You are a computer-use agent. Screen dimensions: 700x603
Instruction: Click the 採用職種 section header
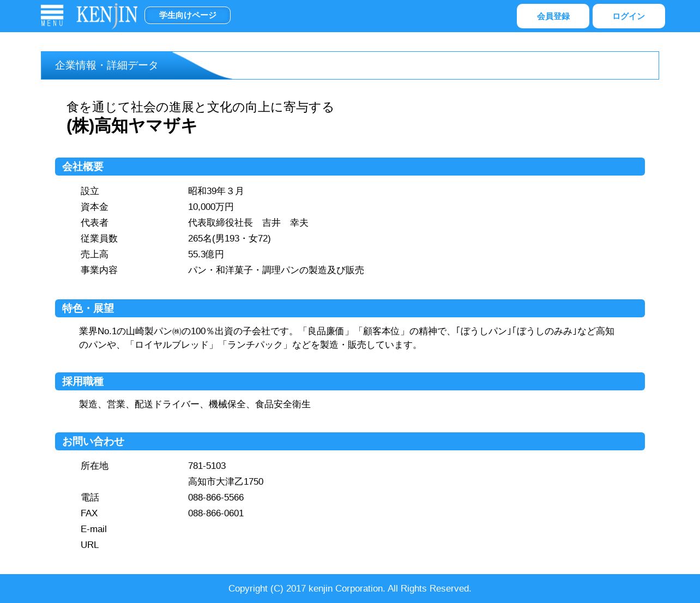point(350,382)
